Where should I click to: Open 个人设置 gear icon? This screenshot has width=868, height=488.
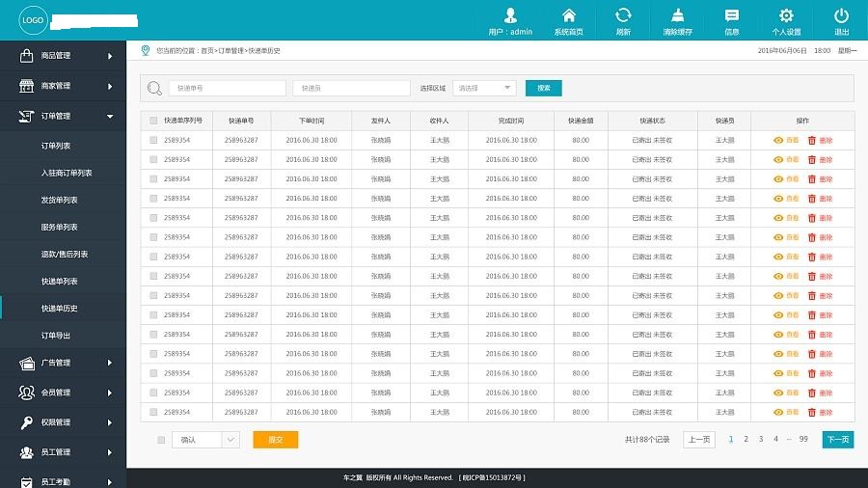click(786, 14)
